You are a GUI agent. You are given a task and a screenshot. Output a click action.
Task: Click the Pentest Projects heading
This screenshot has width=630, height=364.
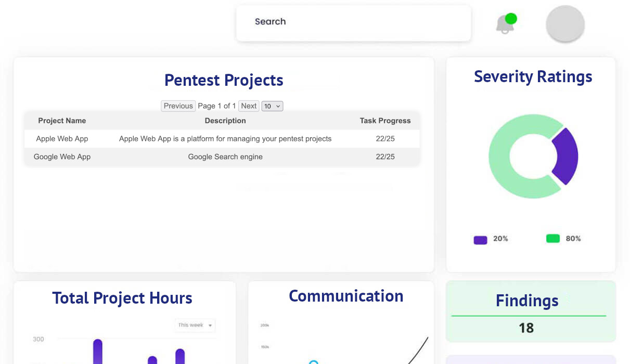tap(224, 80)
